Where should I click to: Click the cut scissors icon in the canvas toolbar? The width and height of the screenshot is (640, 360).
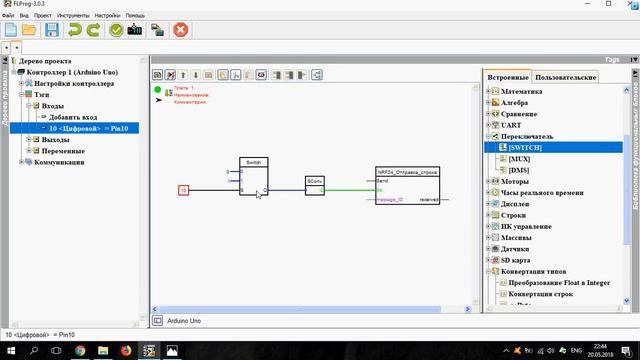pyautogui.click(x=236, y=75)
